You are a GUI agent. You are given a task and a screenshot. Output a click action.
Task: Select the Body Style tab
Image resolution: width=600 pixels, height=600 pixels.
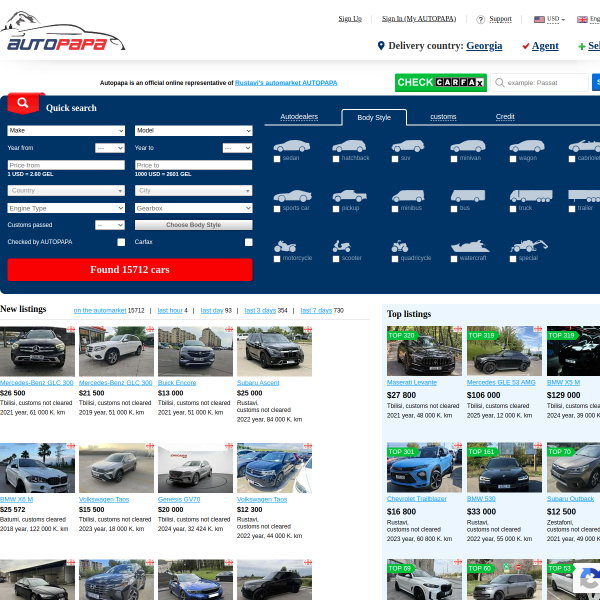click(374, 117)
